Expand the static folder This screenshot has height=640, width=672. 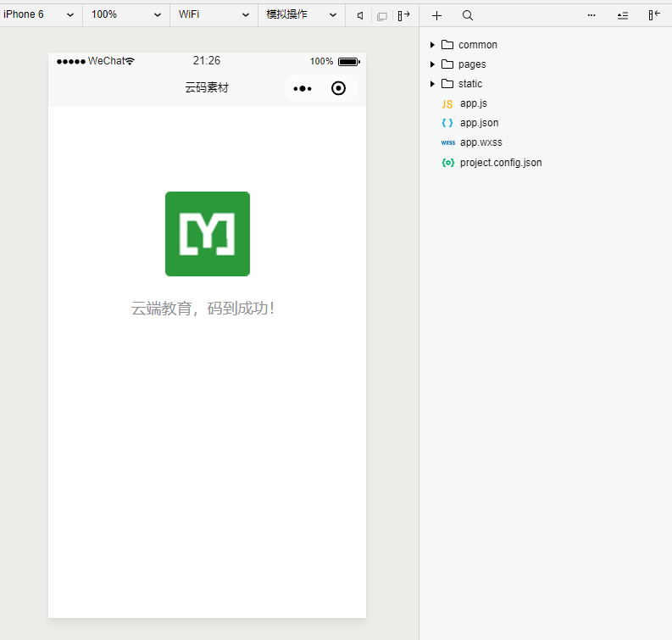(x=469, y=84)
